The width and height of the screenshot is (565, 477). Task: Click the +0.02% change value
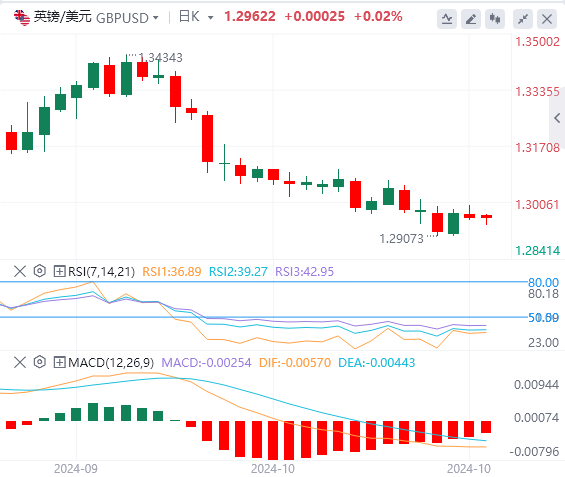click(378, 17)
